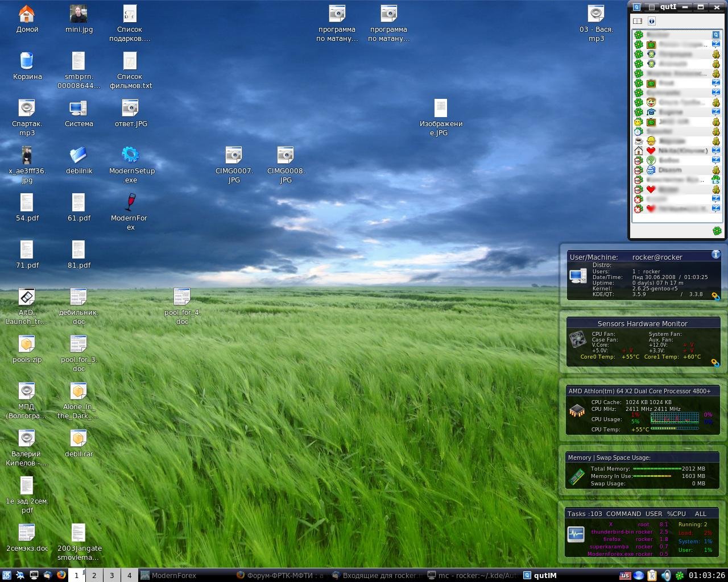Open the ICQ status flower at qutIM window bottom

(x=717, y=231)
